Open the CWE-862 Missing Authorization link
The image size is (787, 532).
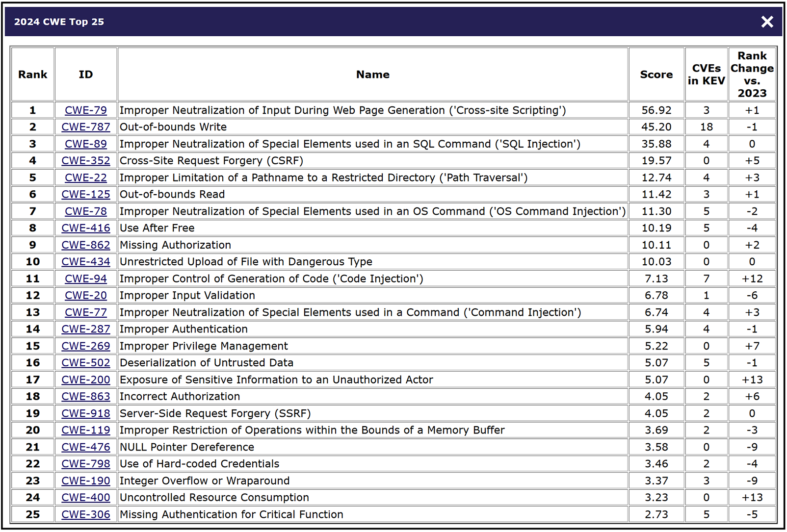(x=86, y=245)
